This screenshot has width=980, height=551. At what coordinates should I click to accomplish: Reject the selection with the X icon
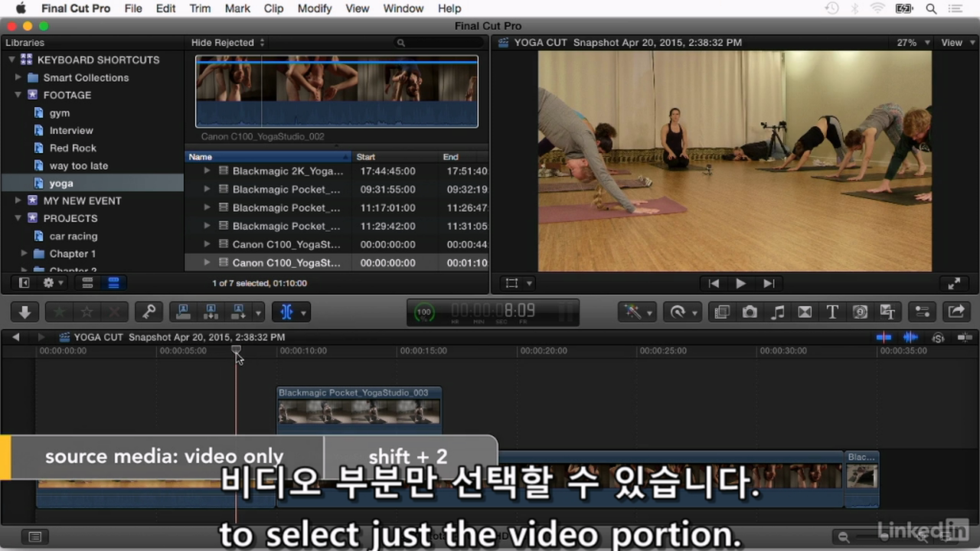point(115,311)
